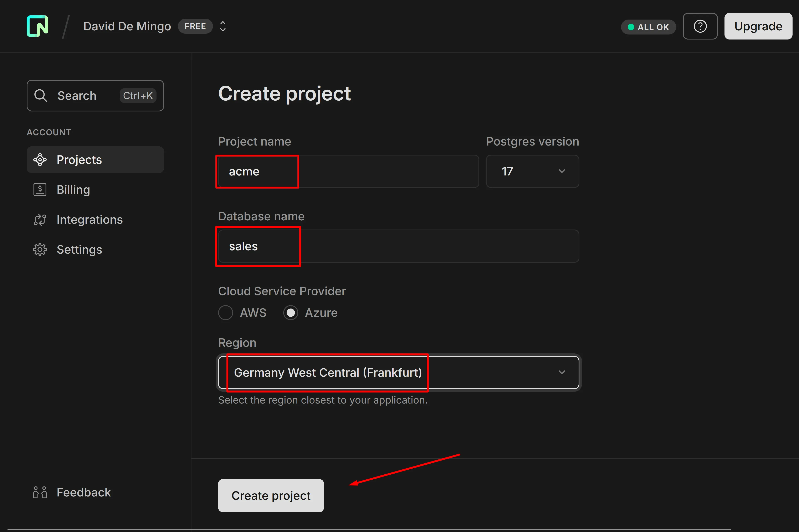Click the Settings gear icon
This screenshot has height=532, width=799.
coord(40,250)
